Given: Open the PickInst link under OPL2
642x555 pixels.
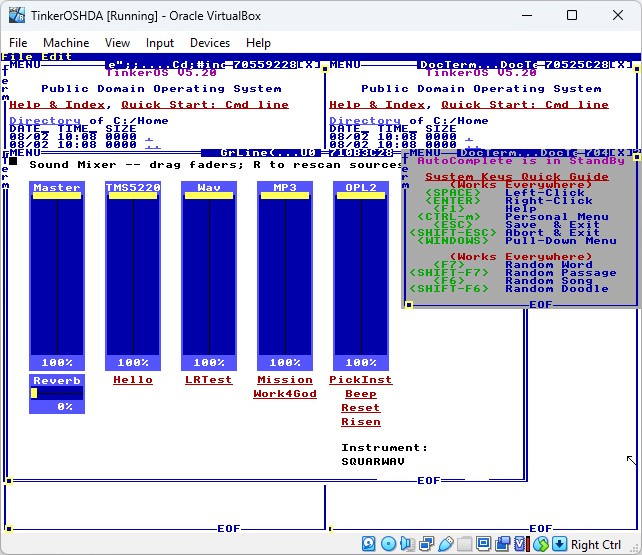Looking at the screenshot, I should [361, 380].
